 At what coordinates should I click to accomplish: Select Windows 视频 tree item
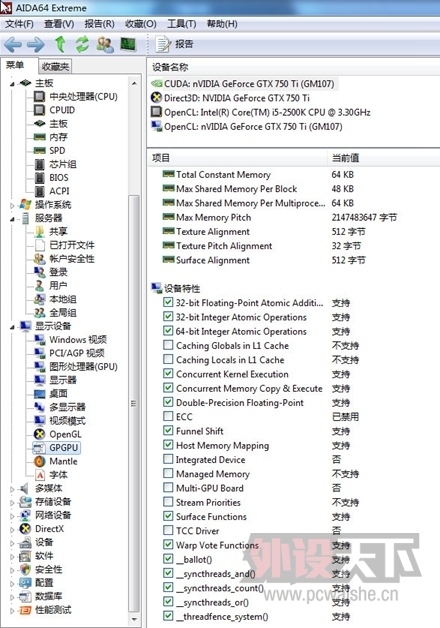click(x=78, y=340)
